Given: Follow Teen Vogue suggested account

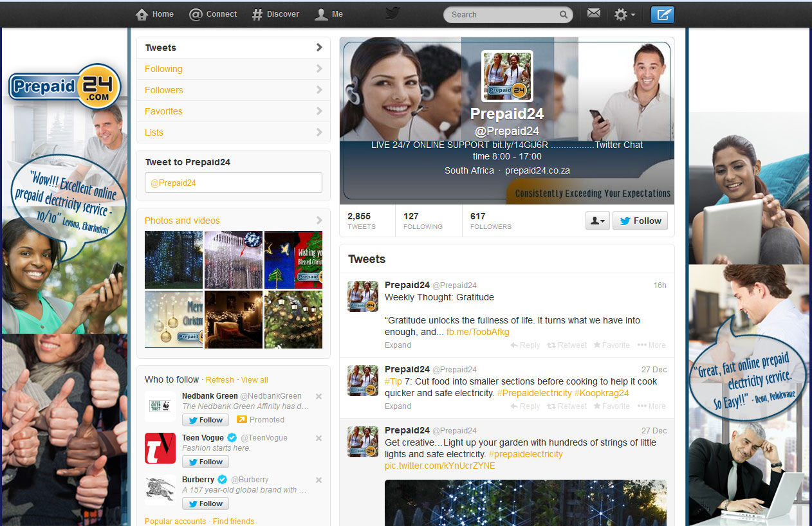Looking at the screenshot, I should pos(205,462).
